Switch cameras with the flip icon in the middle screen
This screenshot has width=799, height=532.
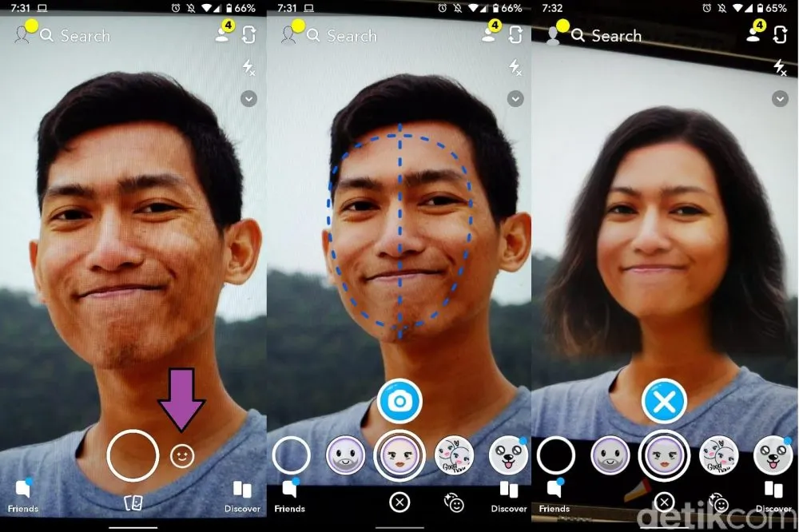pos(515,35)
